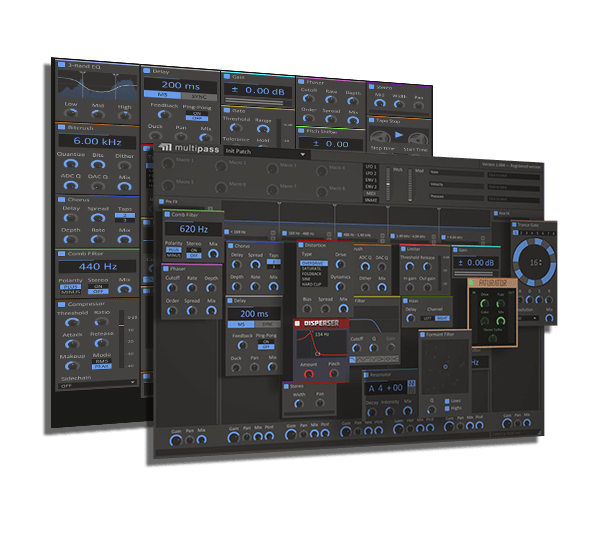600x543 pixels.
Task: Click the Macro 4 knob in Multipass
Action: pyautogui.click(x=322, y=170)
